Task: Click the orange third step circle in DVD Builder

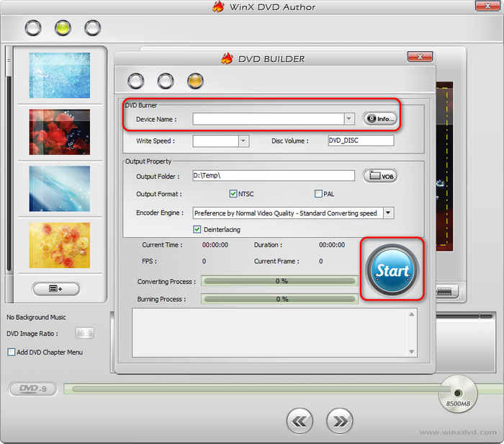Action: pos(195,81)
